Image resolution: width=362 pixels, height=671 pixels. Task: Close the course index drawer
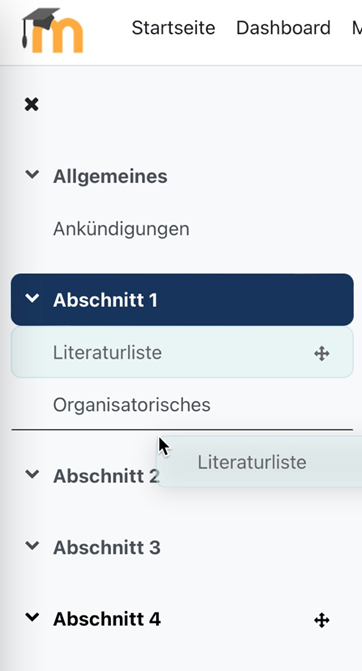31,104
